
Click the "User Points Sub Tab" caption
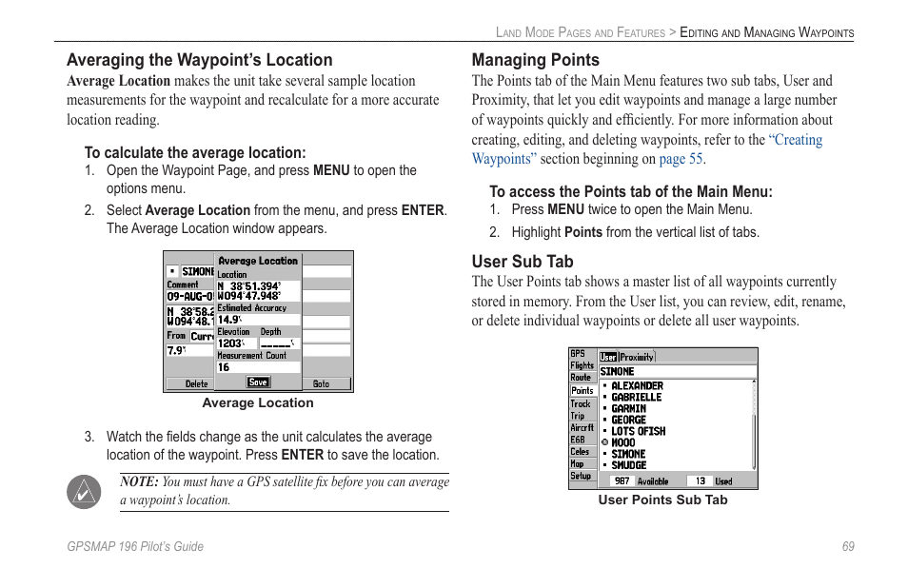[662, 500]
